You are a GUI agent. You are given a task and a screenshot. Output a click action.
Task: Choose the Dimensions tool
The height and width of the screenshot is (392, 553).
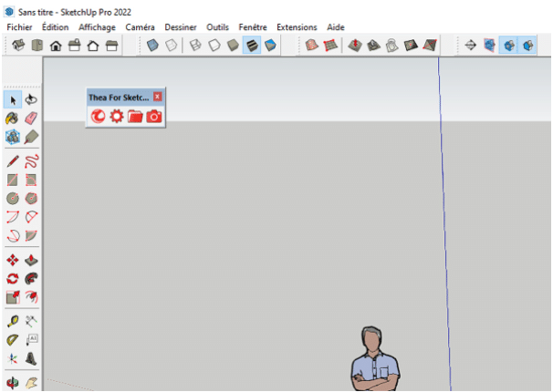[x=31, y=321]
